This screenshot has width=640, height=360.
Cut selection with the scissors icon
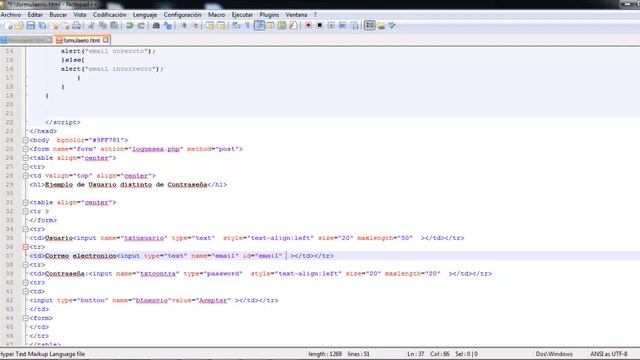click(91, 26)
